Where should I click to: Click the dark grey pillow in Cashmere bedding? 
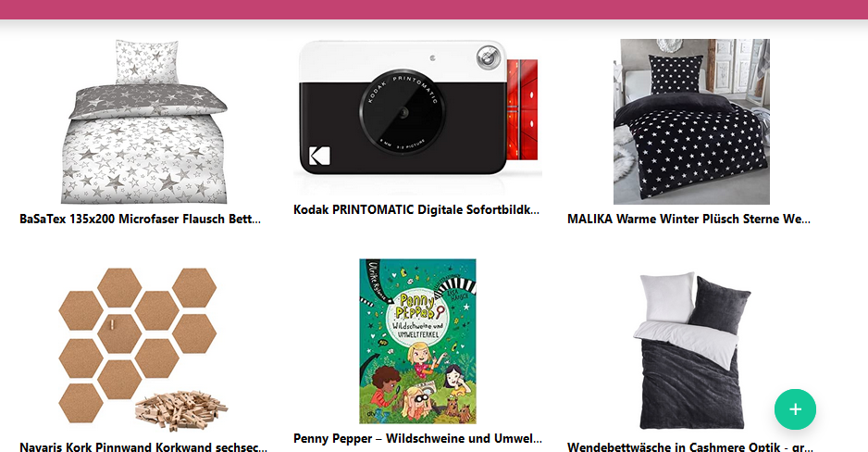coord(720,306)
